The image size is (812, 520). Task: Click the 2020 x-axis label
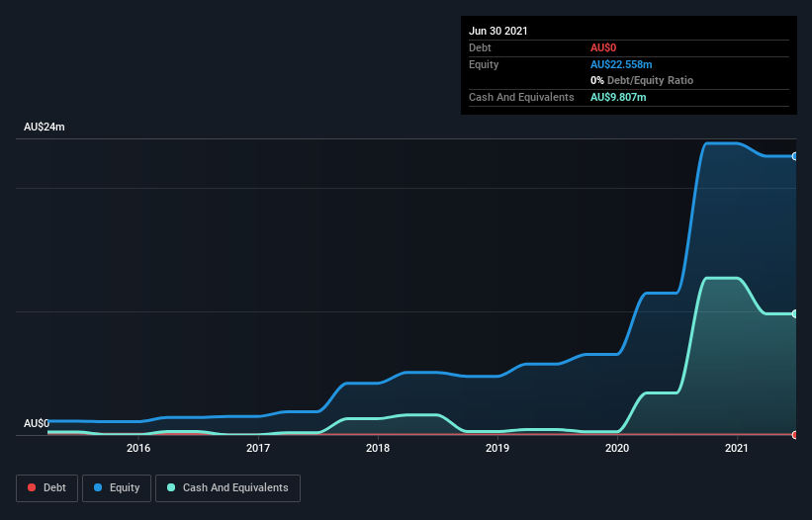(x=617, y=448)
